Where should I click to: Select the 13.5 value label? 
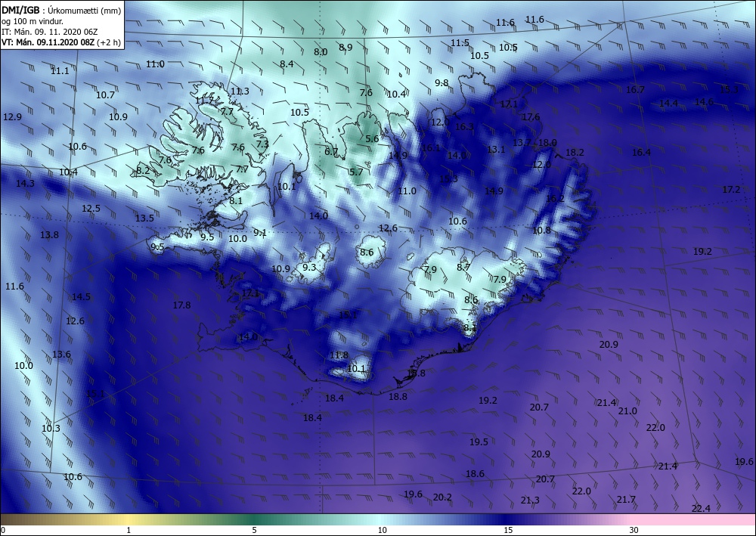[x=144, y=218]
